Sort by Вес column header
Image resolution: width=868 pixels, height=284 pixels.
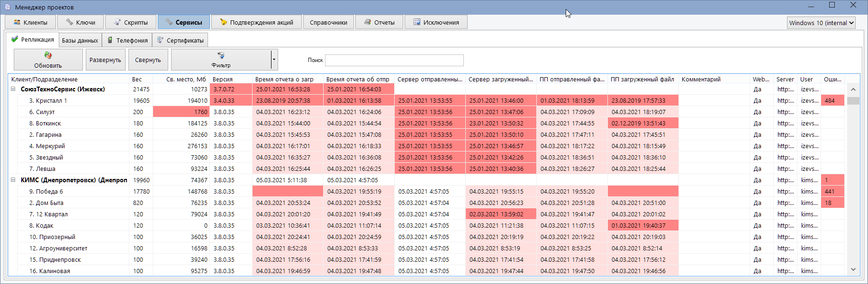tap(141, 79)
